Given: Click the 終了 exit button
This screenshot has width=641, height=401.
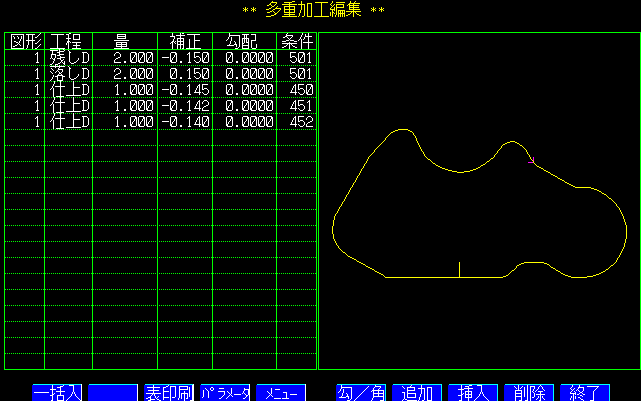Looking at the screenshot, I should point(585,393).
